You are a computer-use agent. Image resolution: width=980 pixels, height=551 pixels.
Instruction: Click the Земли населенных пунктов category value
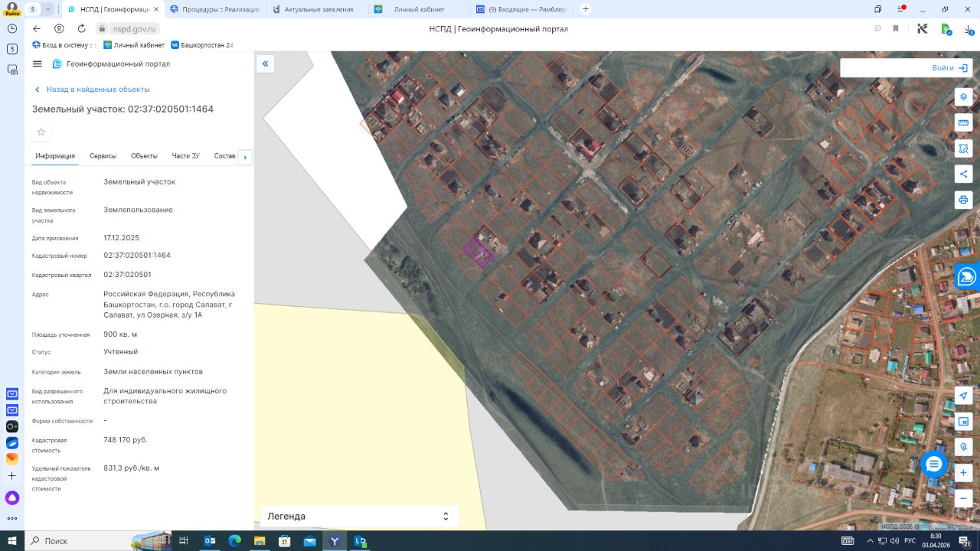click(153, 372)
